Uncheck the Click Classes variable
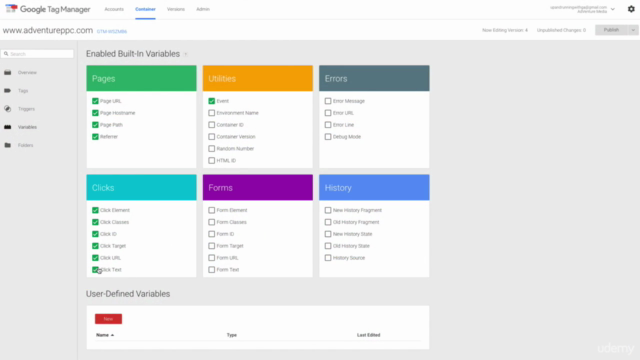640x360 pixels. click(95, 222)
